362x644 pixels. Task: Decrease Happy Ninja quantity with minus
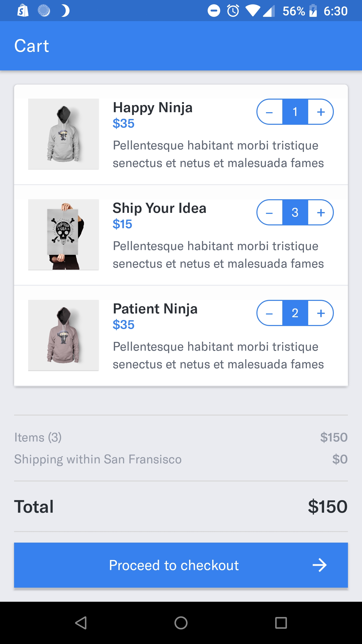point(269,112)
